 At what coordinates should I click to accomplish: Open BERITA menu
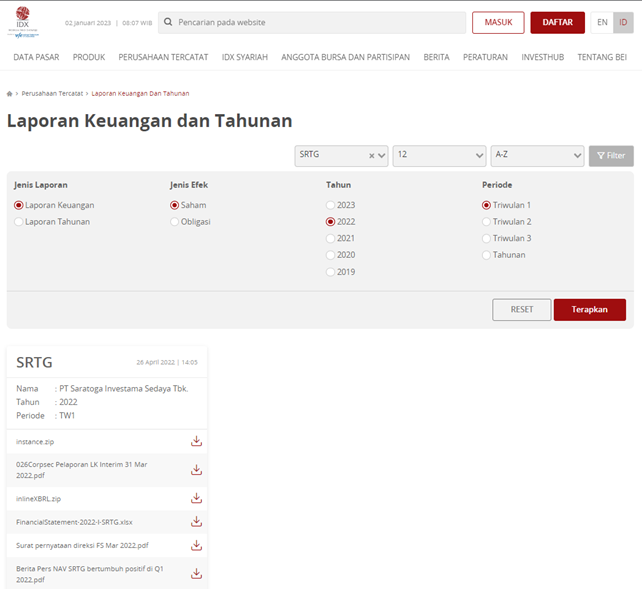pyautogui.click(x=436, y=57)
